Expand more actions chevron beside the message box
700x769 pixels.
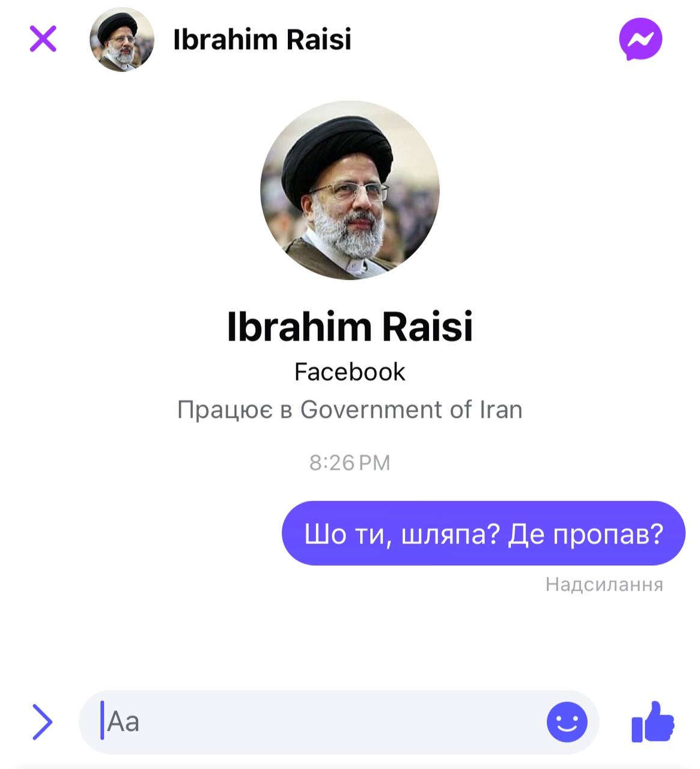[42, 722]
